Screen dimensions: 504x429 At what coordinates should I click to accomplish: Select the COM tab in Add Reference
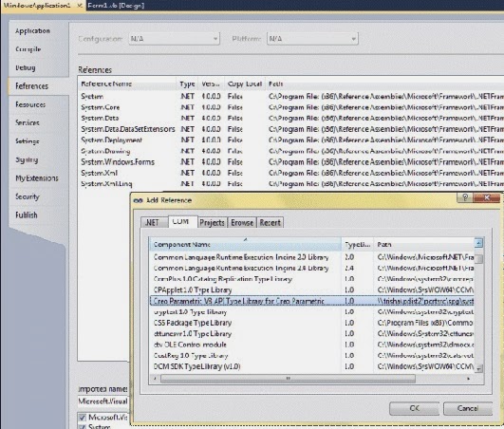click(182, 222)
